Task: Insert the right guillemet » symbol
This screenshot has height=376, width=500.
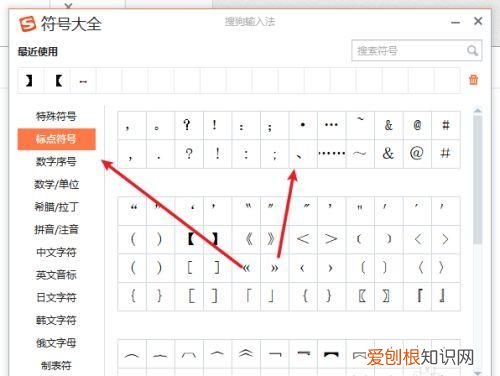Action: 274,268
